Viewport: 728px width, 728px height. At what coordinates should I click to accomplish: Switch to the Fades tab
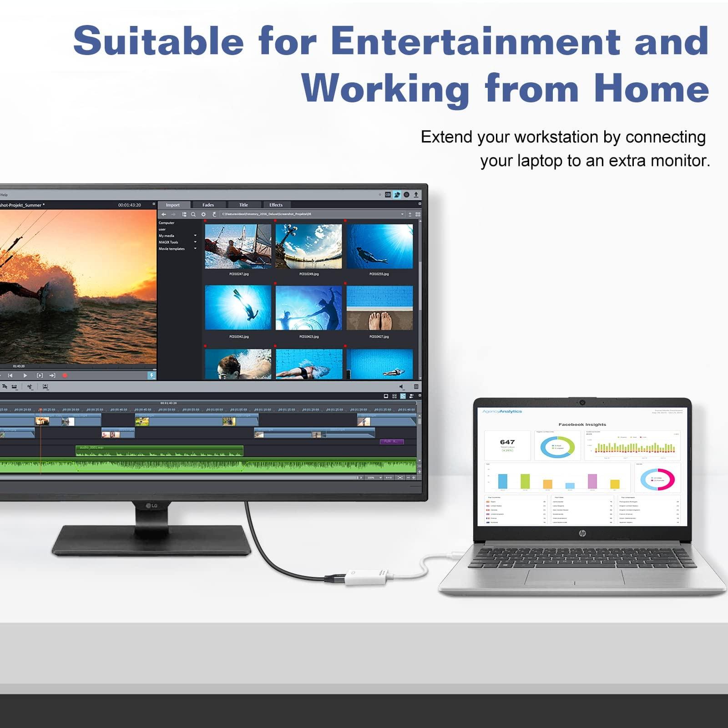pyautogui.click(x=208, y=205)
